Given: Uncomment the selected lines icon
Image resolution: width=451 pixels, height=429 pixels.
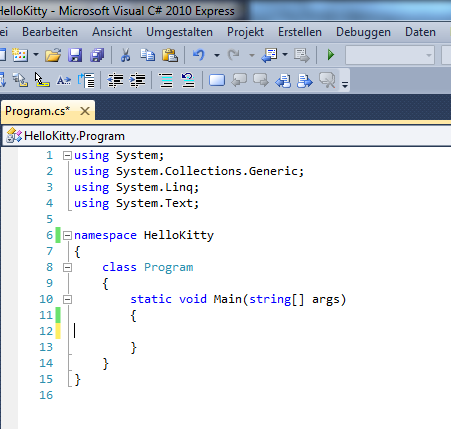Looking at the screenshot, I should coord(188,80).
